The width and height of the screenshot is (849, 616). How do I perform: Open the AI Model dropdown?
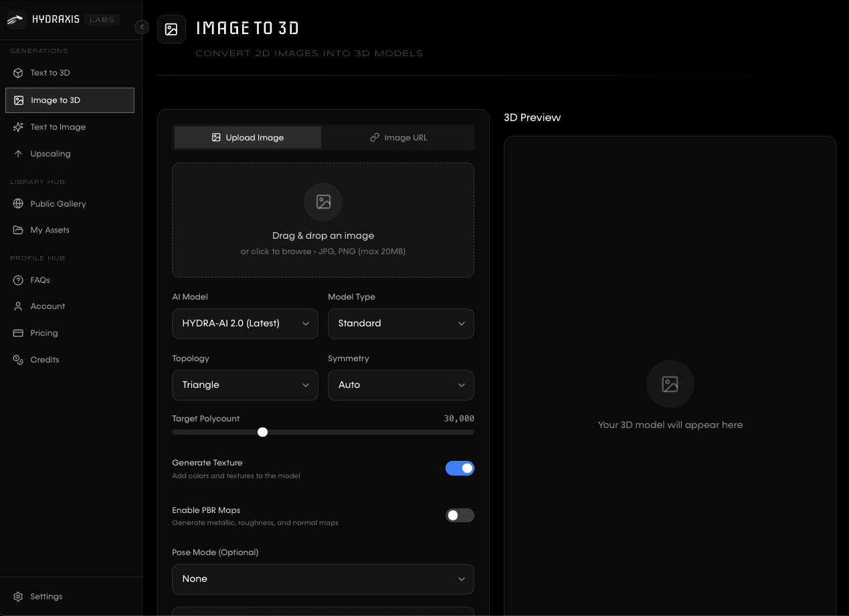(x=245, y=324)
